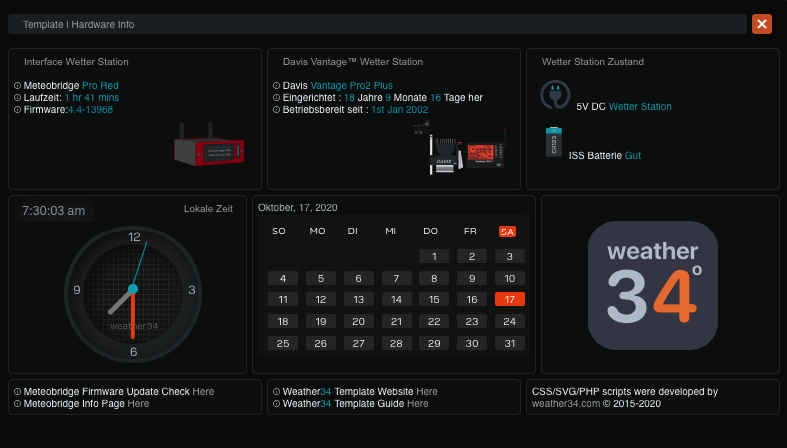Select day 23 in the calendar
This screenshot has width=787, height=448.
pos(472,322)
